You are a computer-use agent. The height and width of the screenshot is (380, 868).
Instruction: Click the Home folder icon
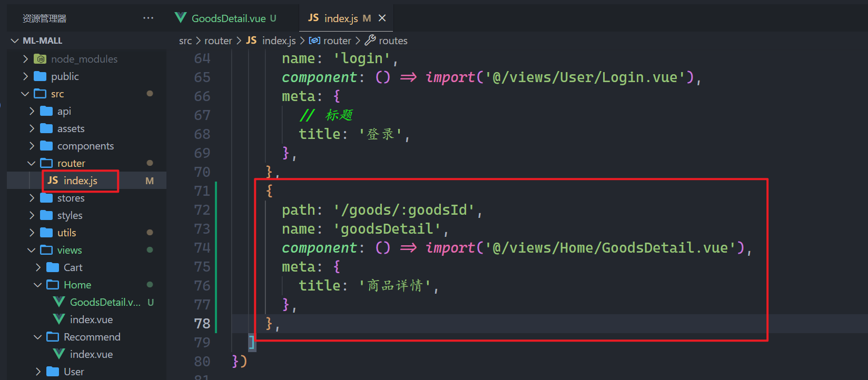pyautogui.click(x=53, y=285)
